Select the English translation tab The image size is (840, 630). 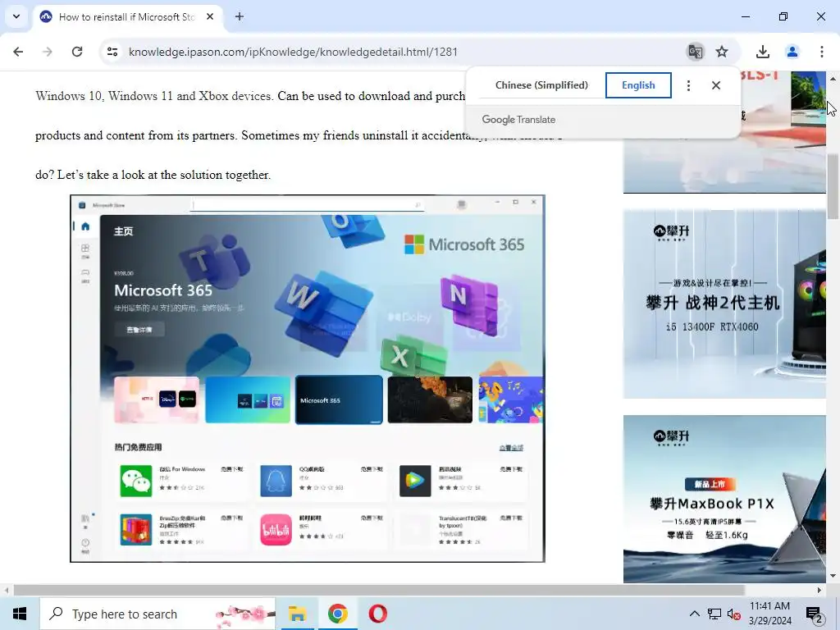coord(638,85)
